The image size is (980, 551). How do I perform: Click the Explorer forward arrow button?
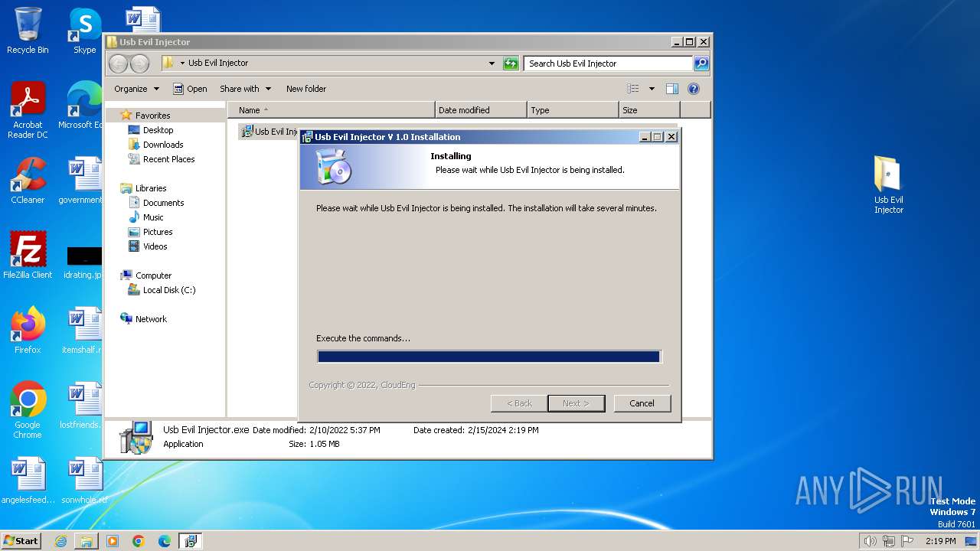[x=139, y=64]
